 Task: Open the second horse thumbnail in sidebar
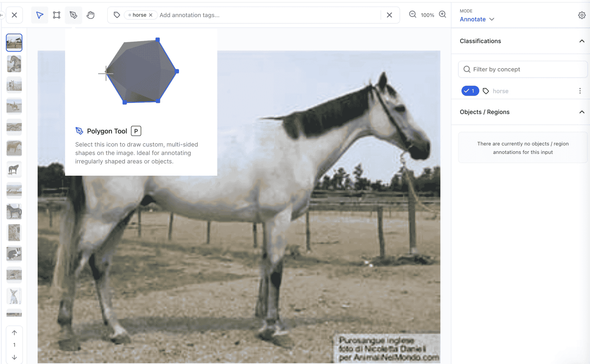coord(14,64)
